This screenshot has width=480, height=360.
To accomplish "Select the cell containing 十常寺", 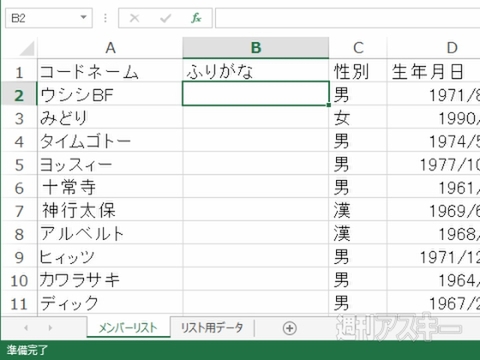I will (x=110, y=187).
